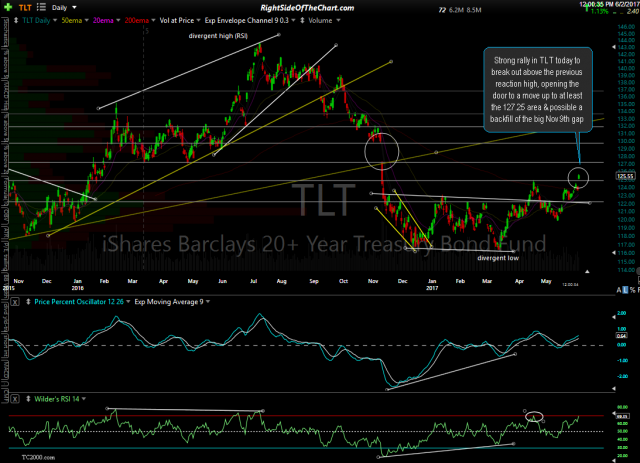
Task: Select the A arithmetic scale toggle
Action: (619, 290)
